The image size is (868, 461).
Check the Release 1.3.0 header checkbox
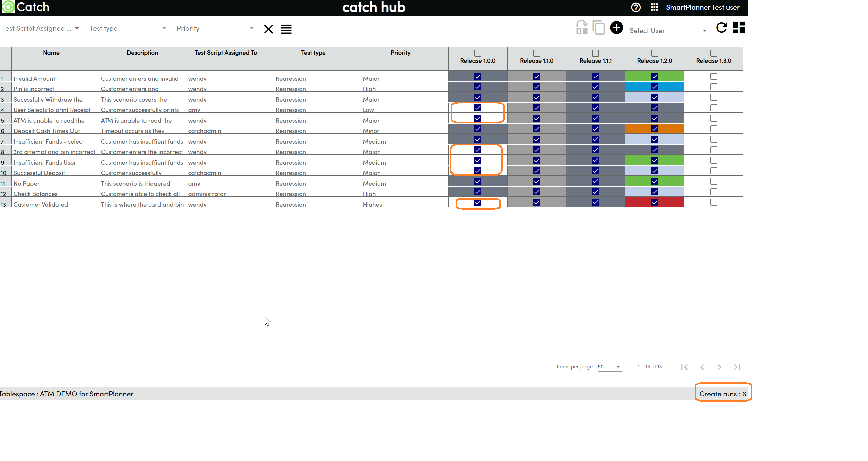pyautogui.click(x=713, y=53)
